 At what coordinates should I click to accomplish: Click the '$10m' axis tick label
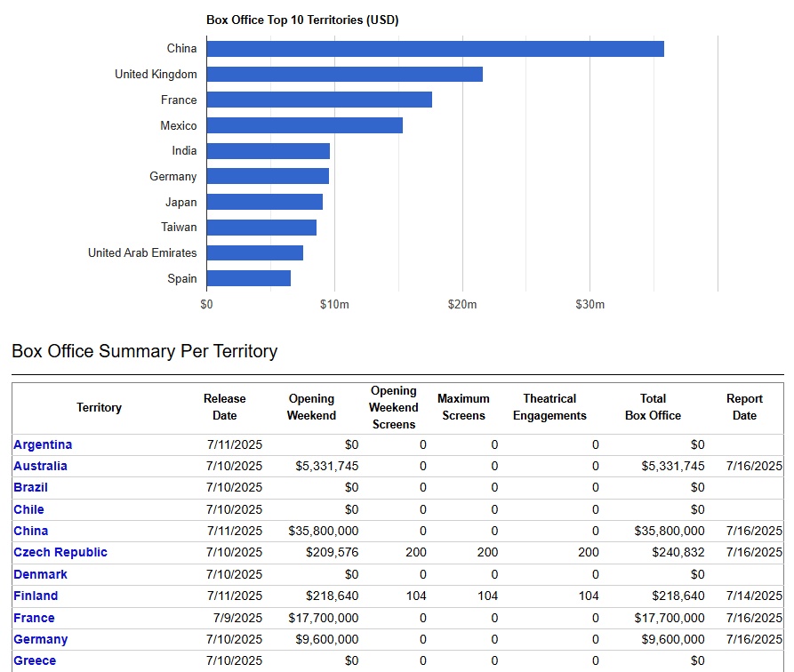coord(334,304)
